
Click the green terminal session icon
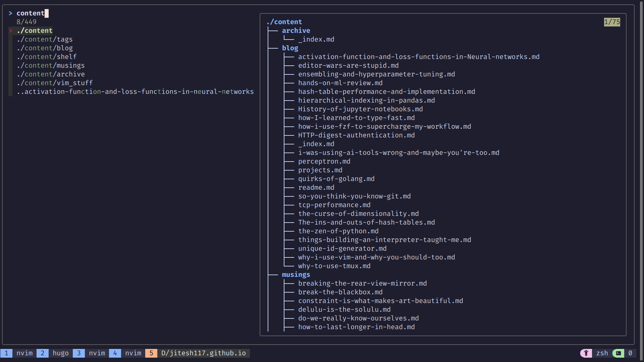tap(618, 353)
